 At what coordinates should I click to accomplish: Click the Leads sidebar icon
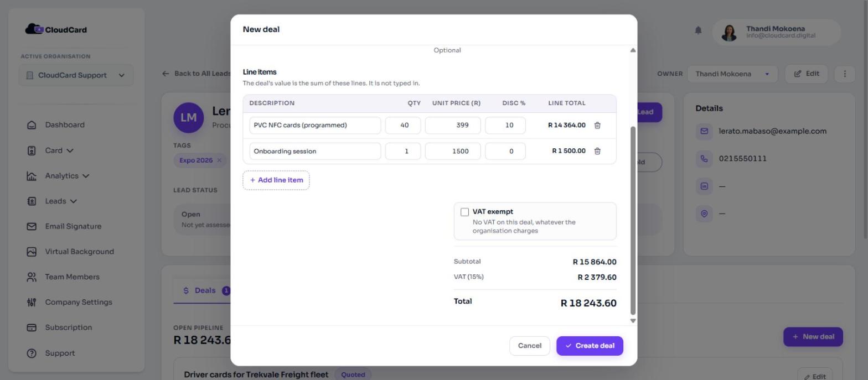32,201
